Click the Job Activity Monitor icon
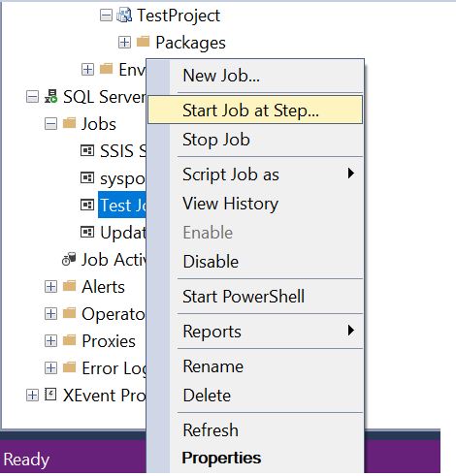 point(69,259)
